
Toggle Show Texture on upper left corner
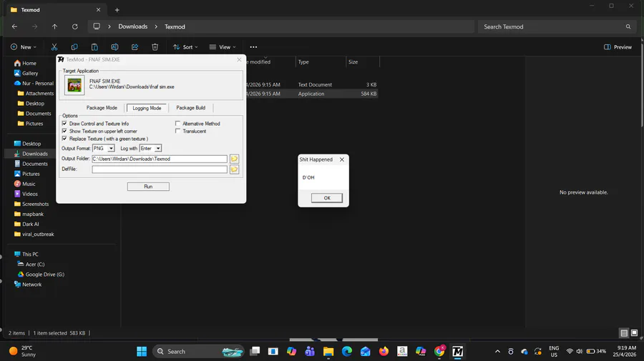tap(64, 131)
